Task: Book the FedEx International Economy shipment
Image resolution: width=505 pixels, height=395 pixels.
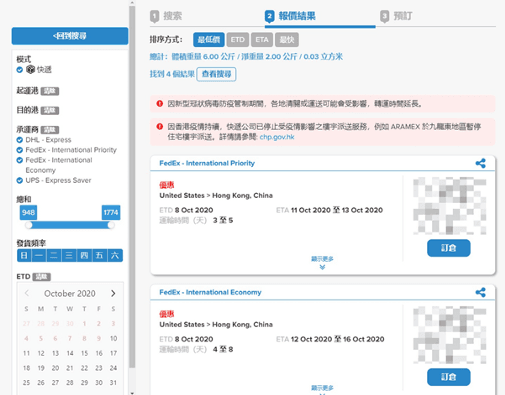Action: pyautogui.click(x=449, y=377)
